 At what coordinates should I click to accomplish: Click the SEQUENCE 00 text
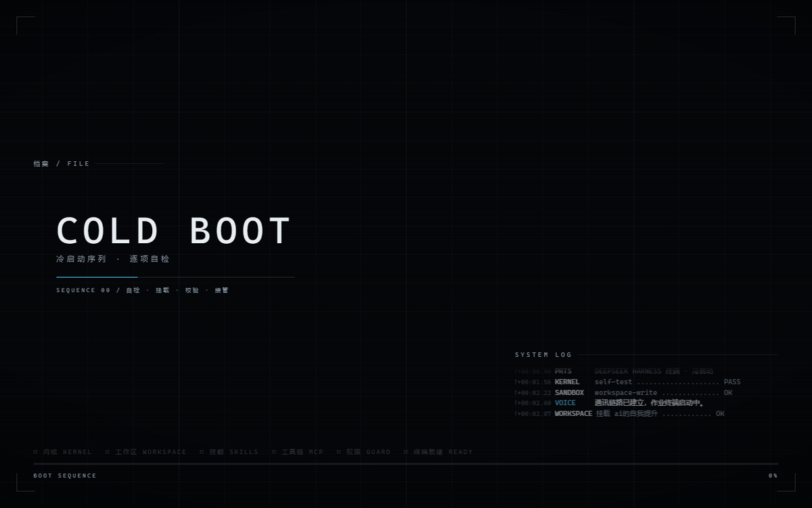(83, 290)
